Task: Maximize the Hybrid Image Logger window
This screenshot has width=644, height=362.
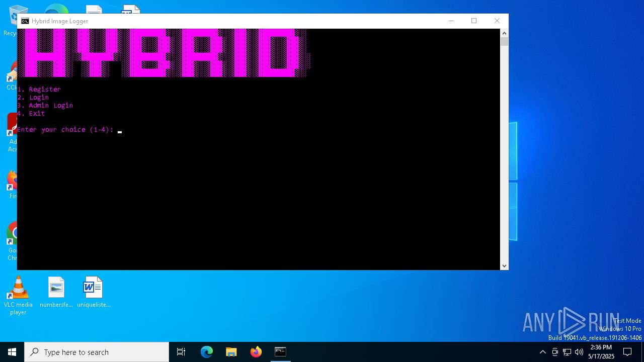Action: click(x=474, y=21)
